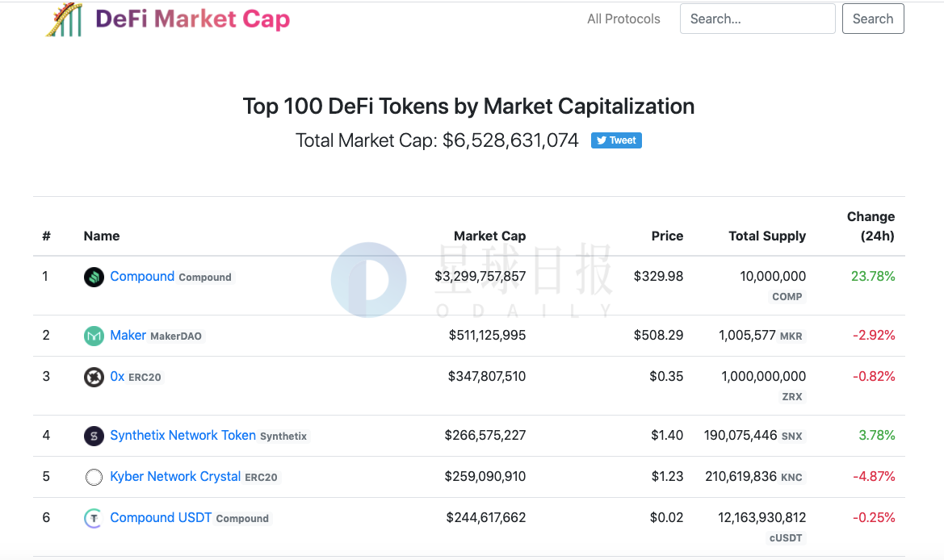Click the Compound token logo icon

tap(94, 278)
